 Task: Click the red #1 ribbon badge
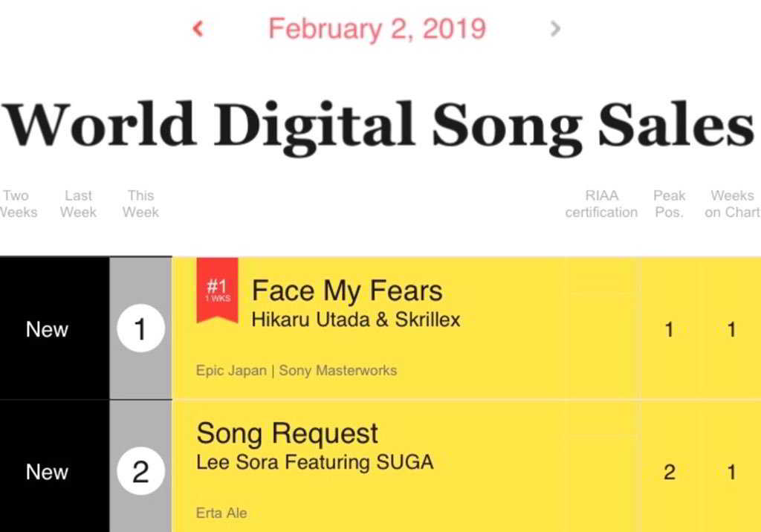coord(217,290)
